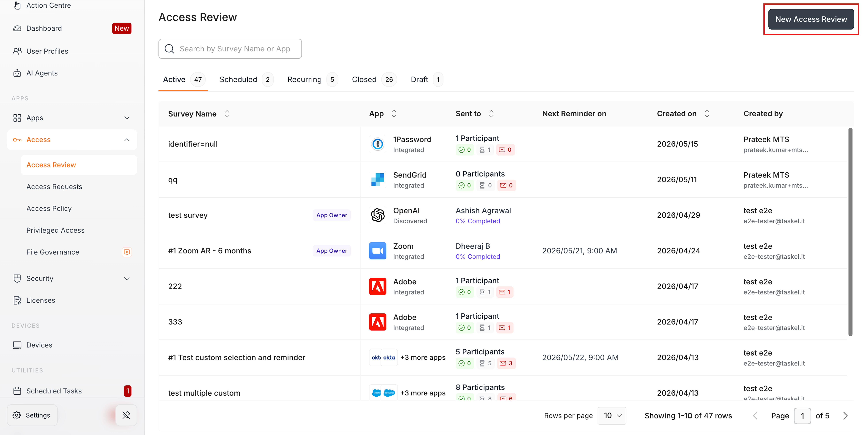Click the Security shield icon
The image size is (868, 435).
click(x=17, y=278)
